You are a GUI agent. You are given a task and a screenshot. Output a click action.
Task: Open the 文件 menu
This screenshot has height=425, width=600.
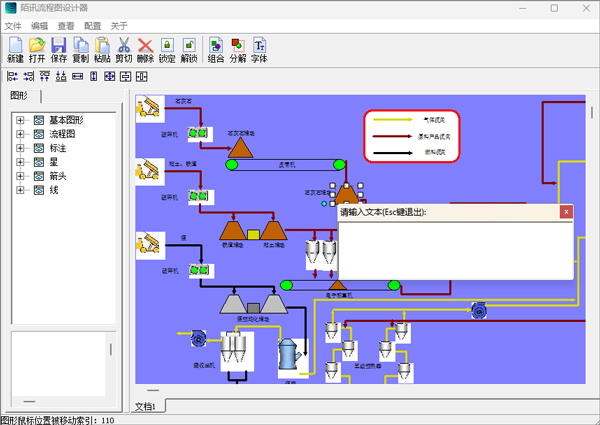tap(13, 25)
